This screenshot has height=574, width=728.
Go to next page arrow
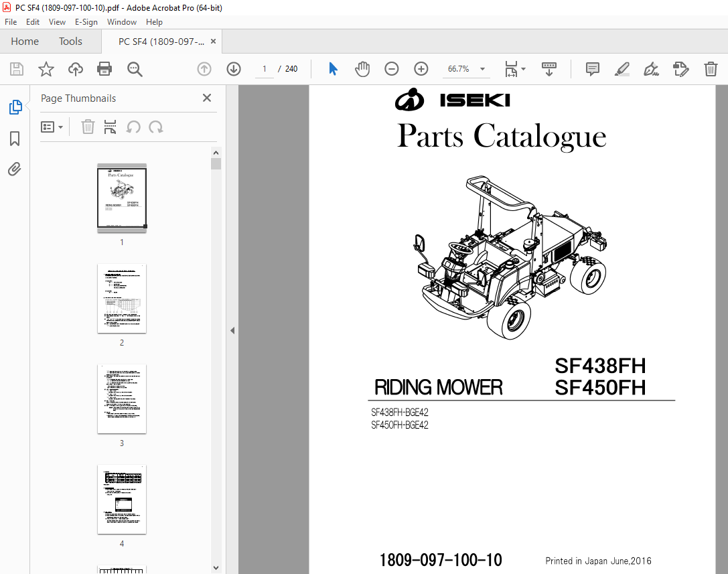(x=234, y=69)
